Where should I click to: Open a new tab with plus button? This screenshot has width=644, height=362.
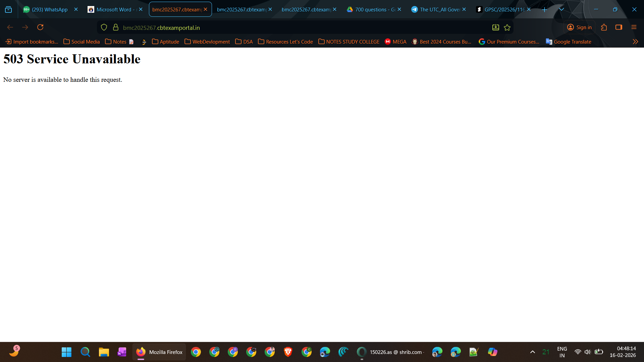point(545,10)
